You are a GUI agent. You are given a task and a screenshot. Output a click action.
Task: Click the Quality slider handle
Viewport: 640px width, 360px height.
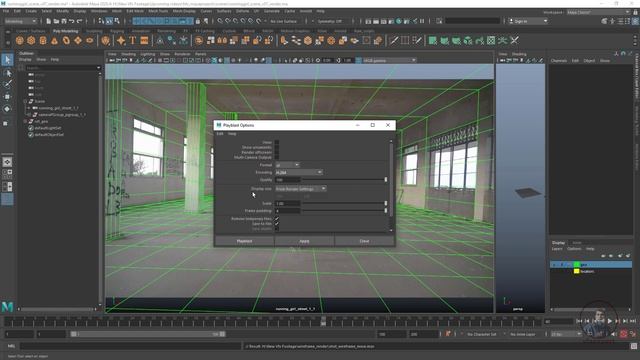tap(386, 180)
